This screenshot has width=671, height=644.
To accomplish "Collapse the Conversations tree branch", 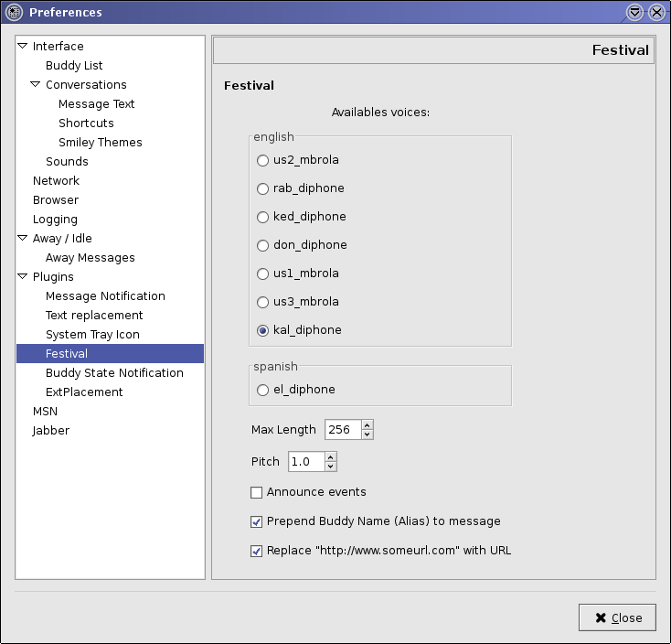I will (x=36, y=84).
